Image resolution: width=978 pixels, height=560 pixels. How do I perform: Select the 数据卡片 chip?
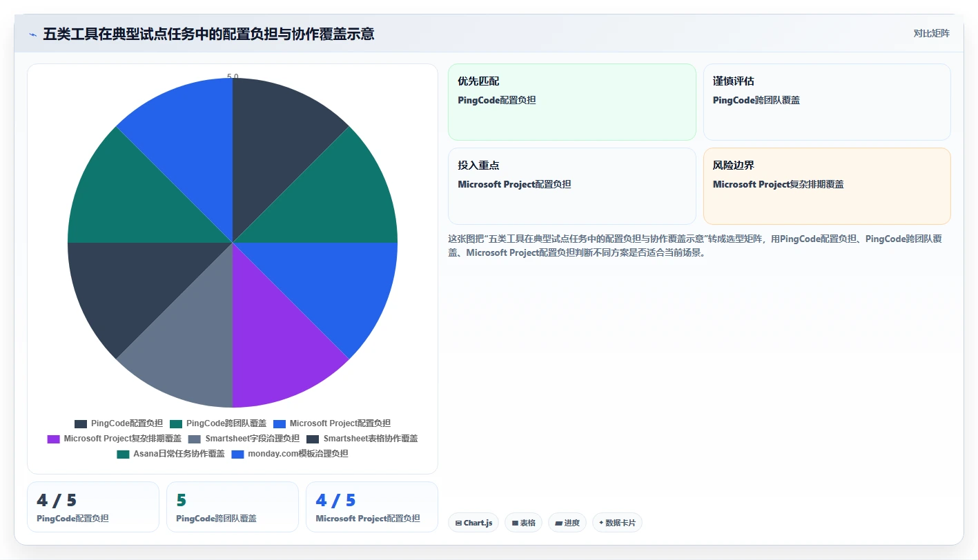click(x=617, y=523)
